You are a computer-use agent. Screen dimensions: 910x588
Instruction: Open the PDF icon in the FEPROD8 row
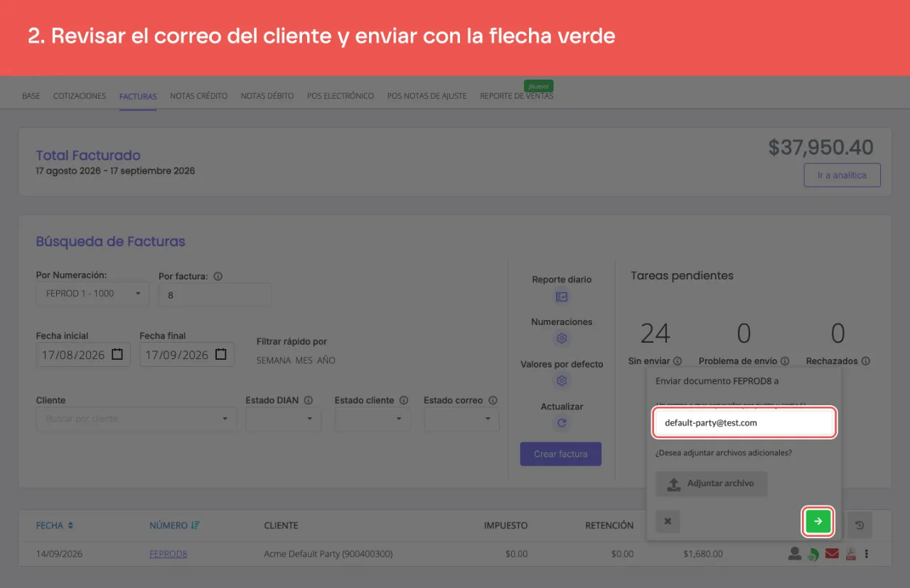click(x=850, y=554)
